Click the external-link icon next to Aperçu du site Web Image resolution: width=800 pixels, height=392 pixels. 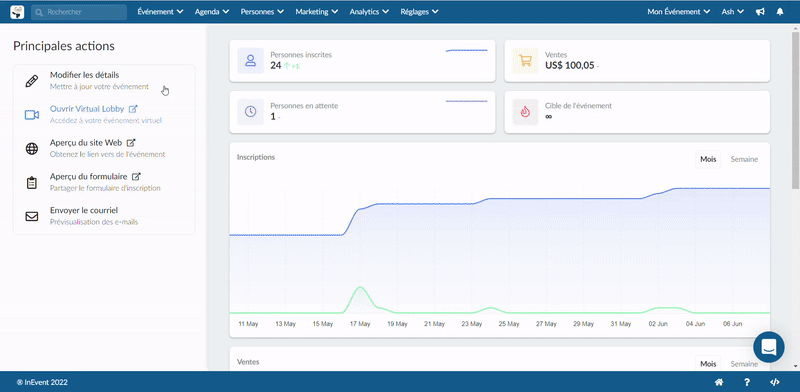131,143
